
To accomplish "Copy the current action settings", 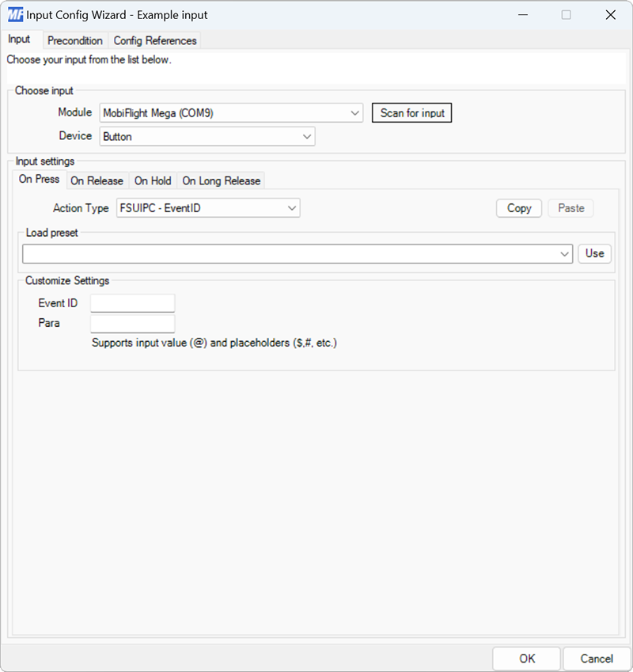I will (518, 207).
